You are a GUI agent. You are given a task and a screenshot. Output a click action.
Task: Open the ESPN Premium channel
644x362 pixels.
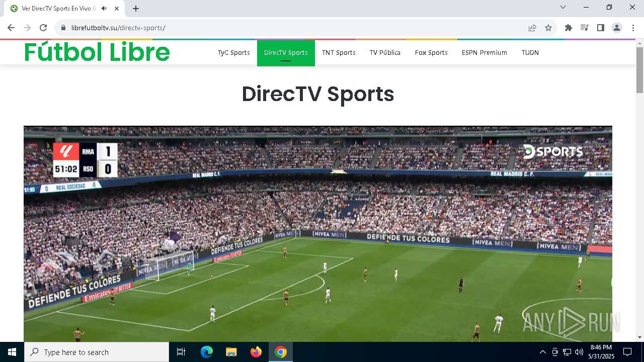pos(485,52)
